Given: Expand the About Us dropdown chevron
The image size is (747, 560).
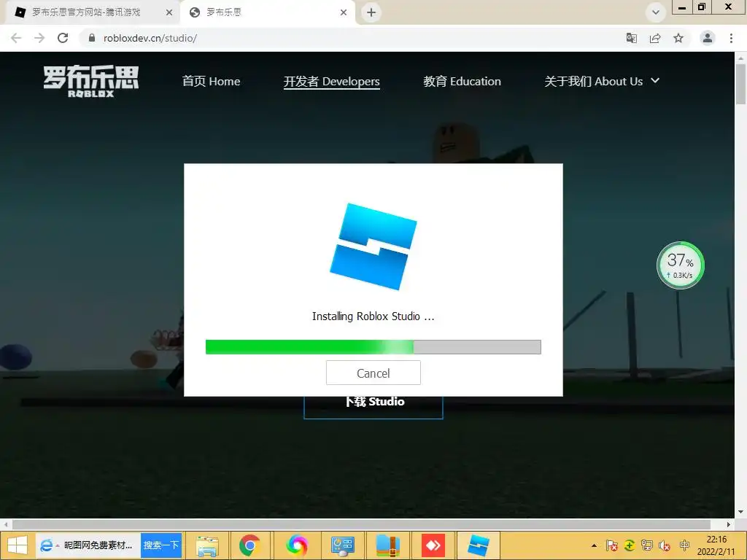Looking at the screenshot, I should [655, 80].
